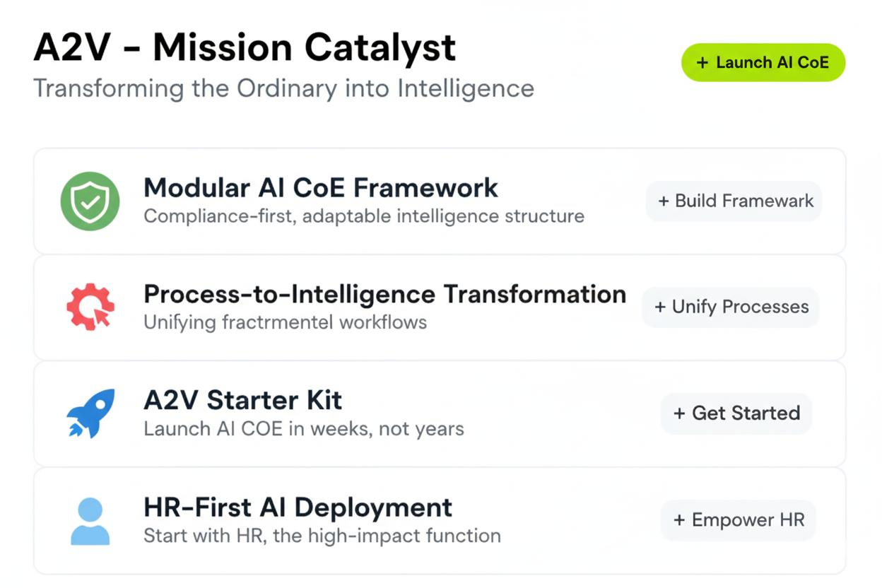This screenshot has width=882, height=588.
Task: Select the Process-to-Intelligence Transformation heading
Action: click(x=384, y=294)
